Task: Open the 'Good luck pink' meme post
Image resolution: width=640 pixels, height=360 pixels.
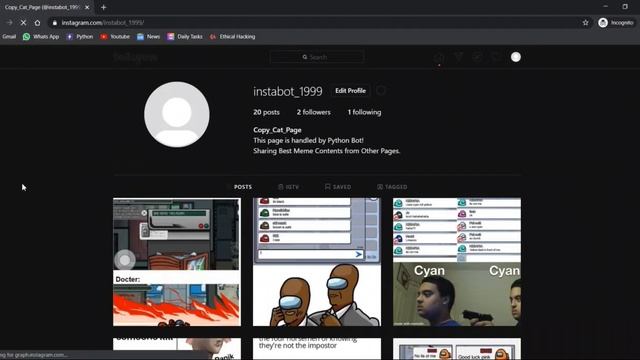Action: click(x=457, y=349)
